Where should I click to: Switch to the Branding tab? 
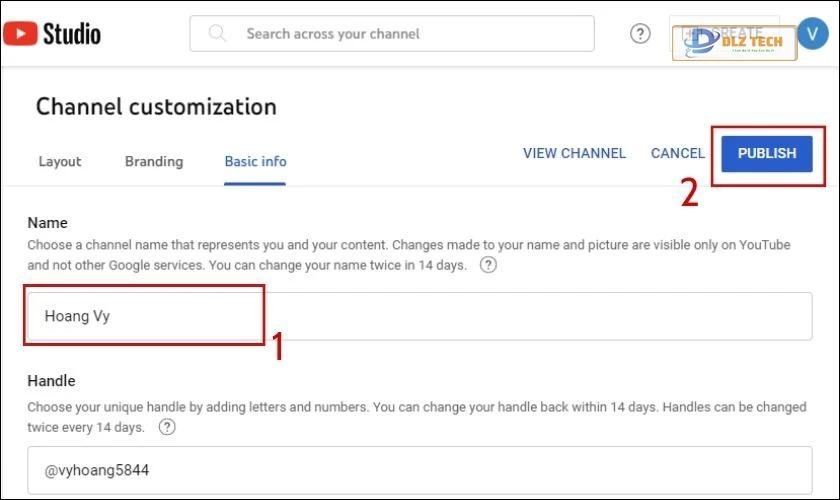pyautogui.click(x=154, y=161)
